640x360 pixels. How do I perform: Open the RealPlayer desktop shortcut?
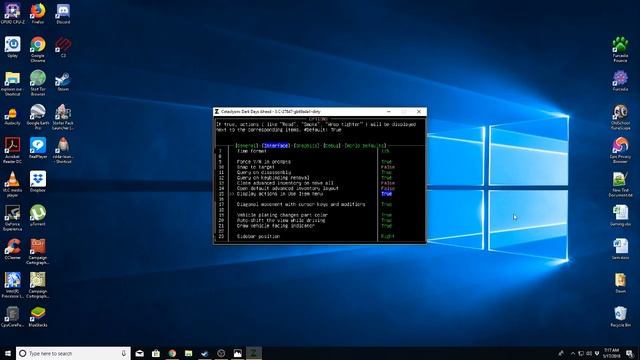click(x=38, y=148)
